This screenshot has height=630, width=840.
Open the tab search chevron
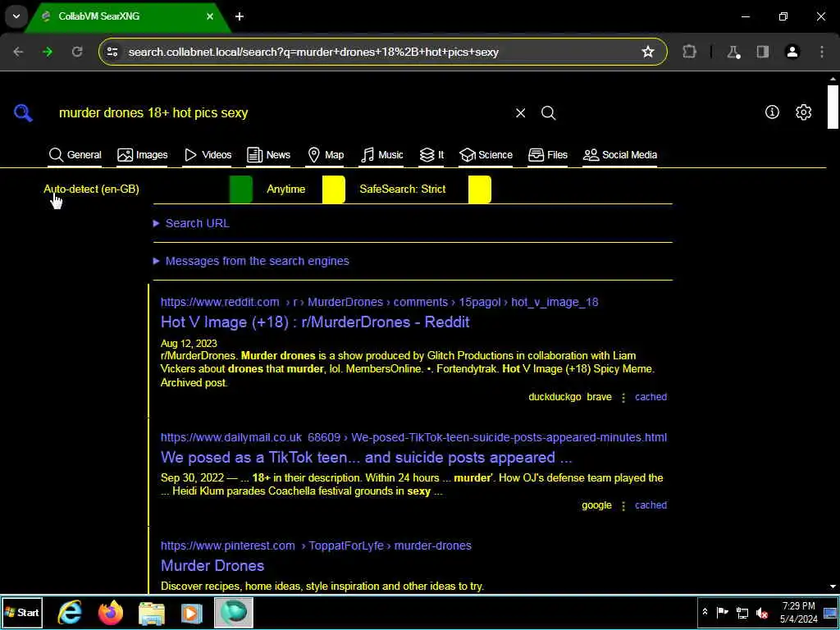(x=16, y=16)
